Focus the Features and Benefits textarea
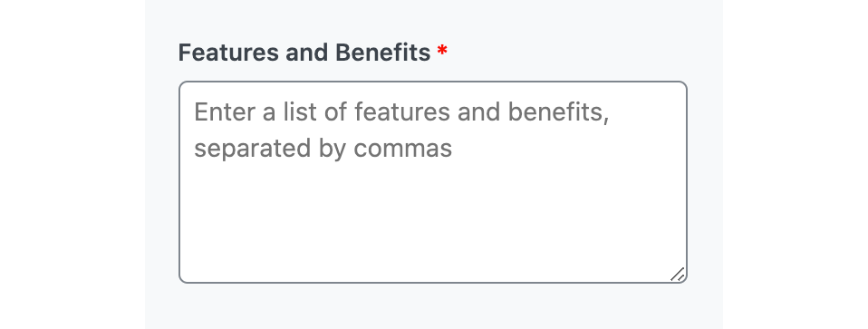868x329 pixels. coord(433,182)
